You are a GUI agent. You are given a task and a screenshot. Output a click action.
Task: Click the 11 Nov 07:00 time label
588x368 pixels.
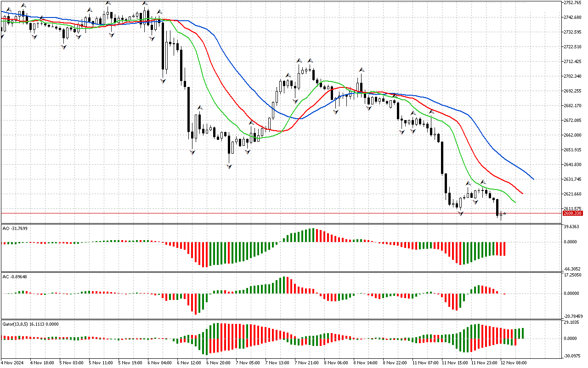tap(425, 363)
